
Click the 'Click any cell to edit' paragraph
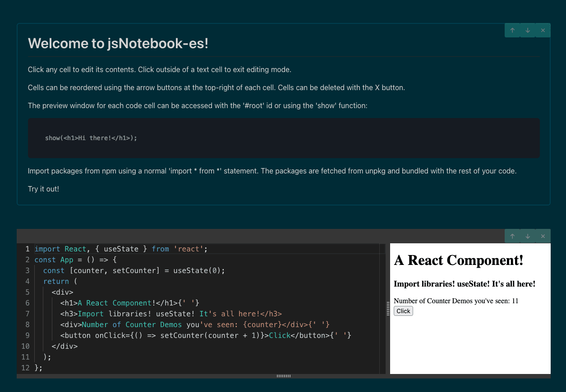coord(160,70)
